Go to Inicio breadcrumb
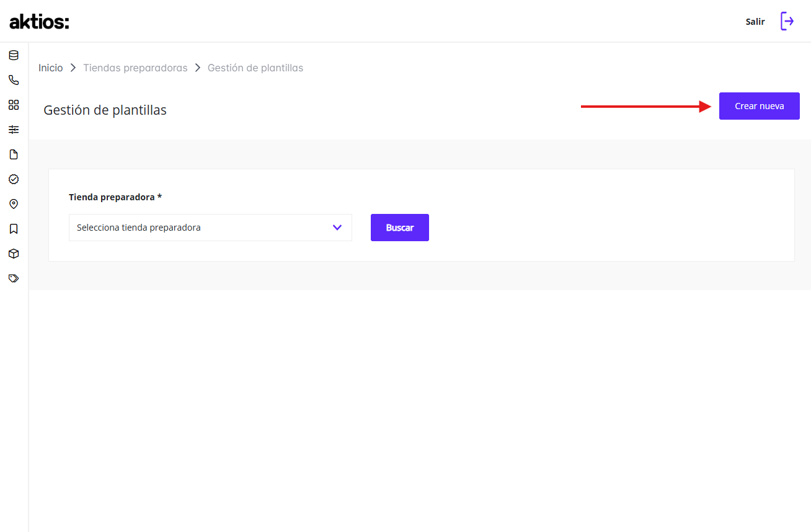The width and height of the screenshot is (811, 532). [51, 68]
